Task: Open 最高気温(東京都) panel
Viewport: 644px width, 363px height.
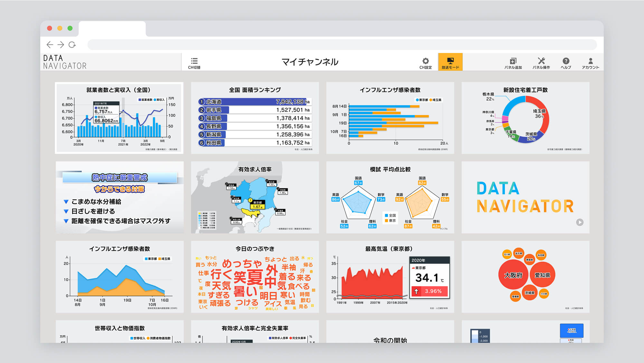Action: pos(390,277)
